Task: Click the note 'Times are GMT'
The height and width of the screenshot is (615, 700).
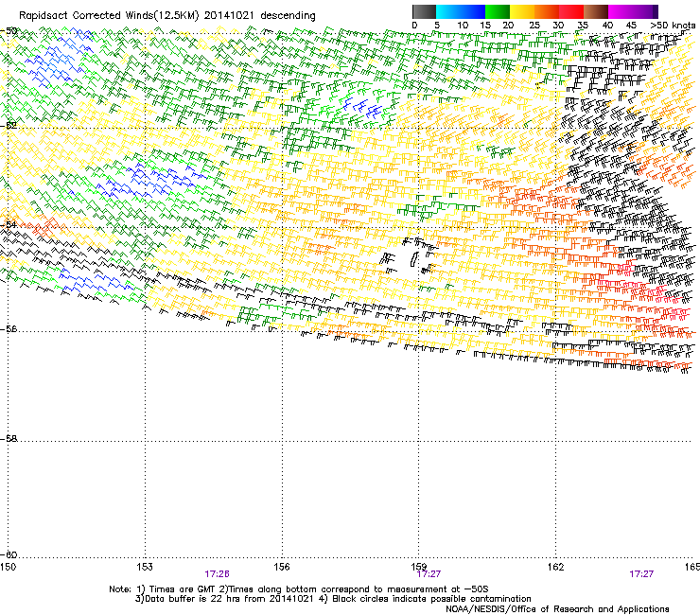Action: tap(183, 589)
